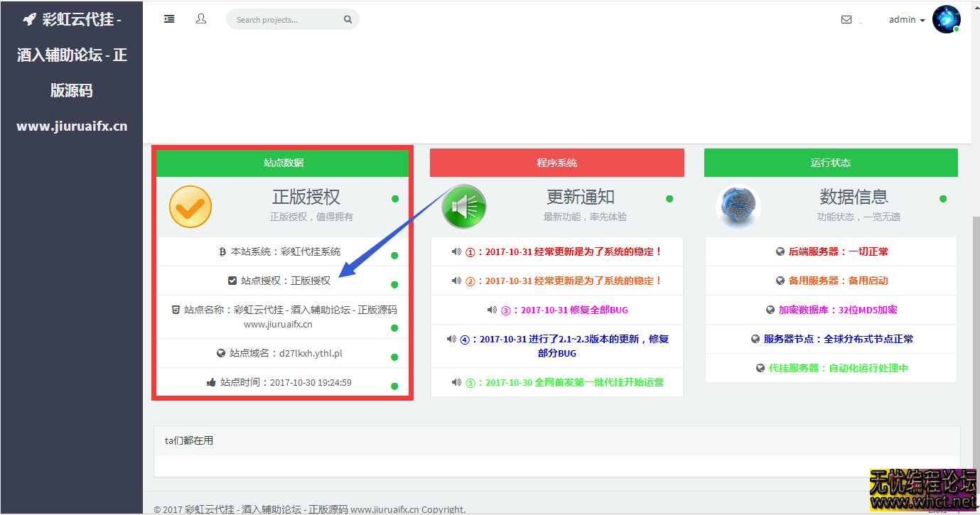980x515 pixels.
Task: Click the green dot beside 数据信息 heading
Action: [943, 199]
